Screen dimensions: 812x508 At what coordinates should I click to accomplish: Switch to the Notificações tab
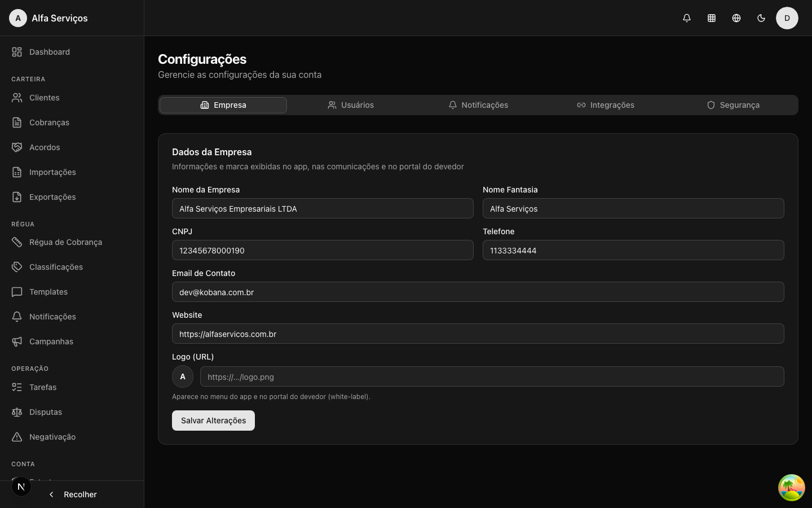(x=478, y=105)
